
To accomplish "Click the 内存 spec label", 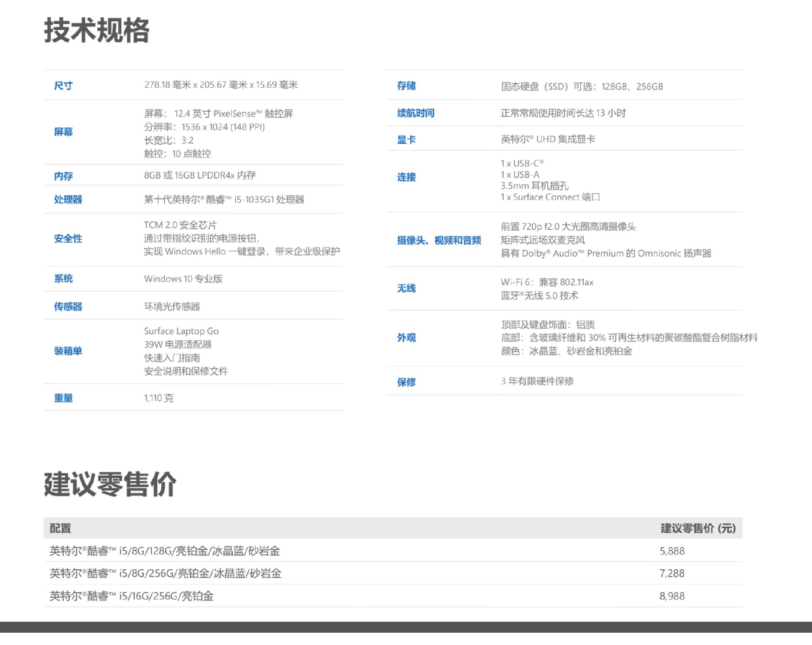I will 63,176.
